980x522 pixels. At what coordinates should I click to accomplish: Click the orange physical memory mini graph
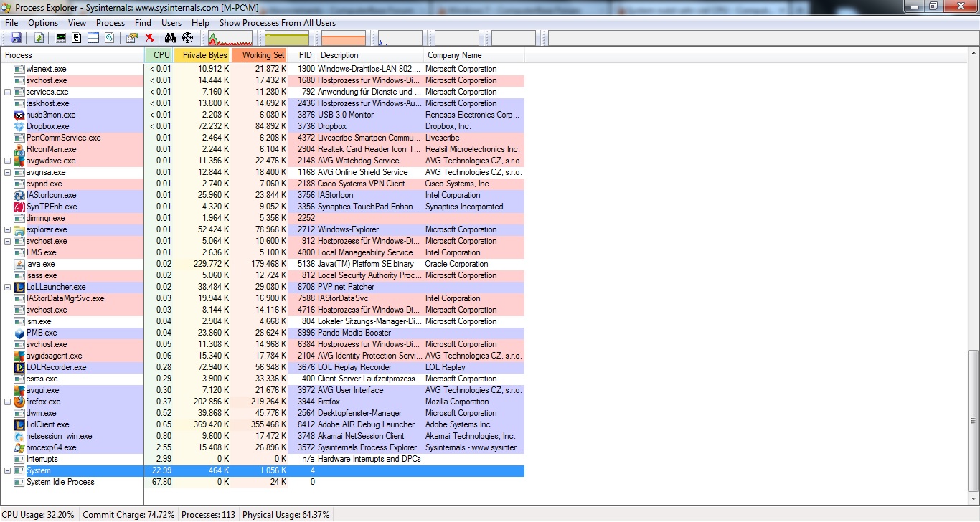coord(344,38)
